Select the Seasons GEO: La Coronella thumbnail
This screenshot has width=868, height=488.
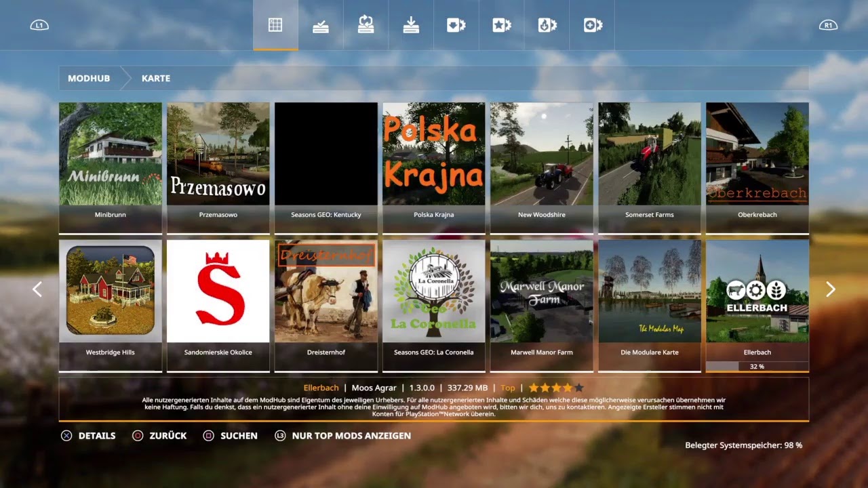pyautogui.click(x=434, y=291)
